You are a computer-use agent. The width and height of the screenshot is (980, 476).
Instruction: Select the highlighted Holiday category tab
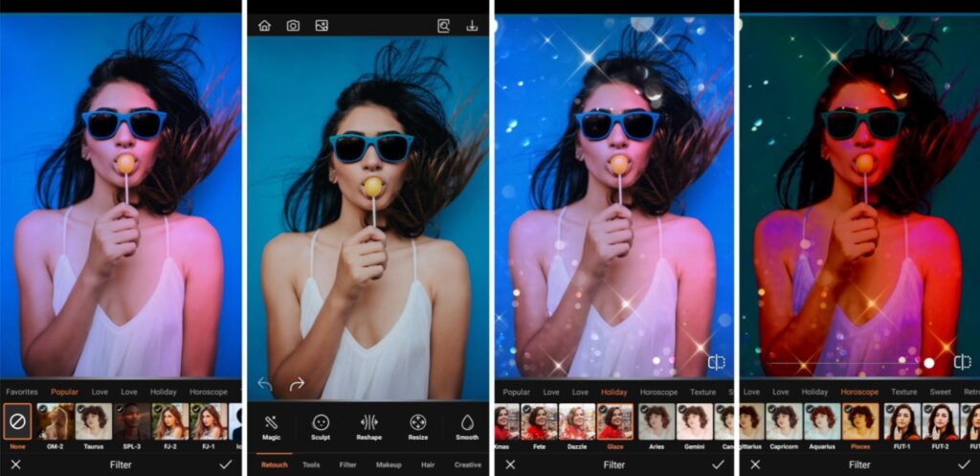[x=613, y=392]
